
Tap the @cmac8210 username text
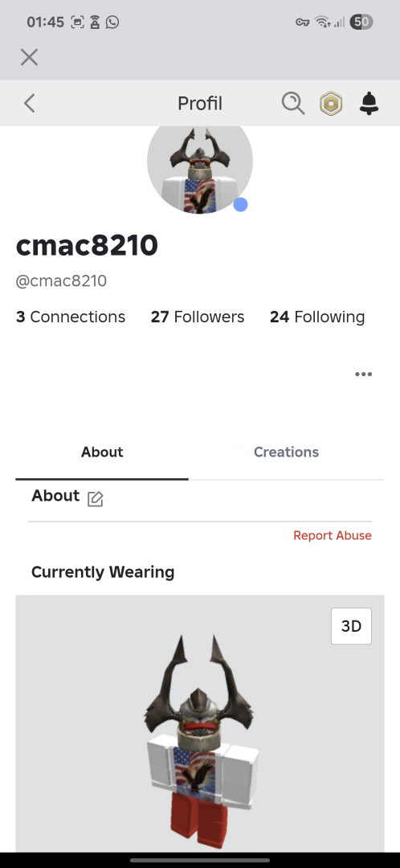coord(61,281)
